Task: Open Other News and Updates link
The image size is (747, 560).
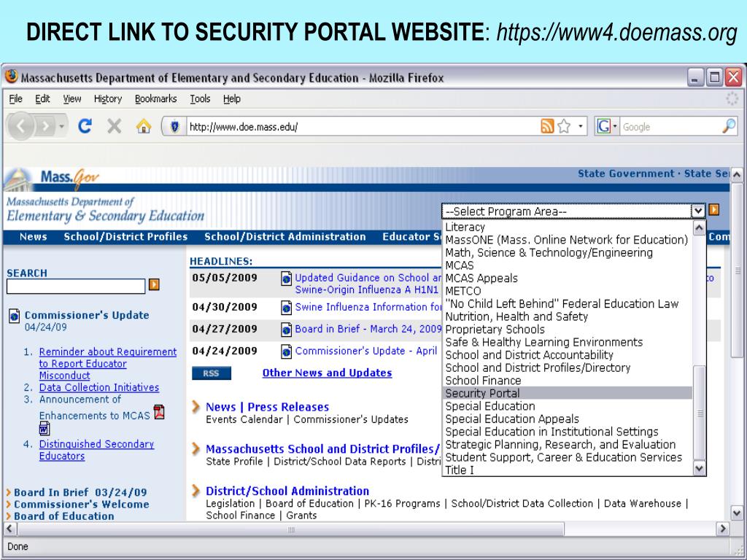Action: click(328, 373)
